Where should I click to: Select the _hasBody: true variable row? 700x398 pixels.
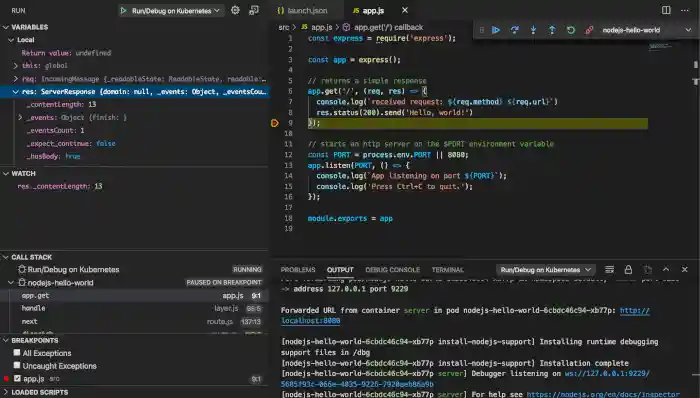tap(134, 156)
